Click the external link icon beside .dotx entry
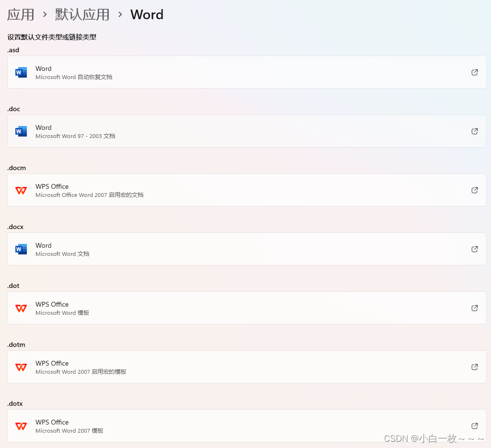The image size is (491, 448). tap(474, 425)
